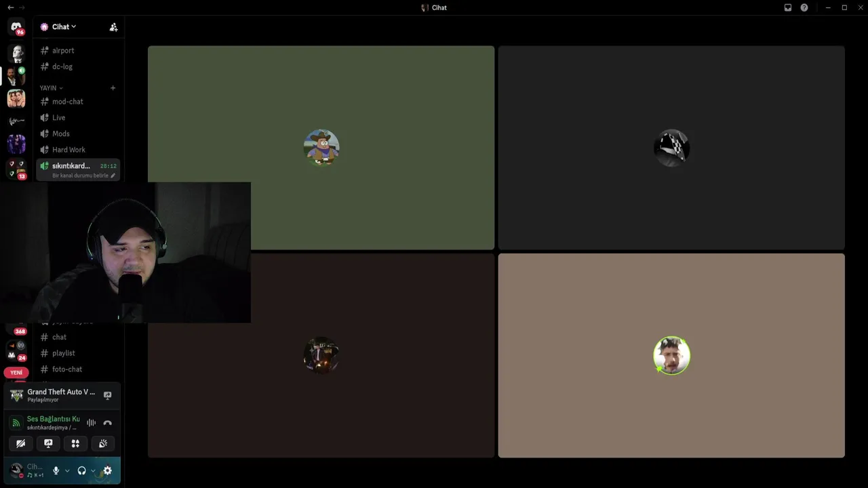Focus the tile with checkered flag avatar

pos(671,148)
